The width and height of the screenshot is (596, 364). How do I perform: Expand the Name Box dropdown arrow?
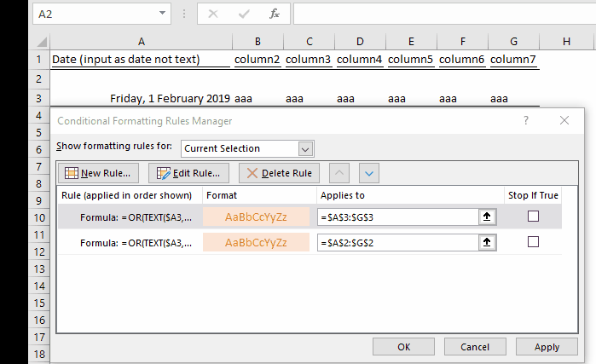point(163,14)
